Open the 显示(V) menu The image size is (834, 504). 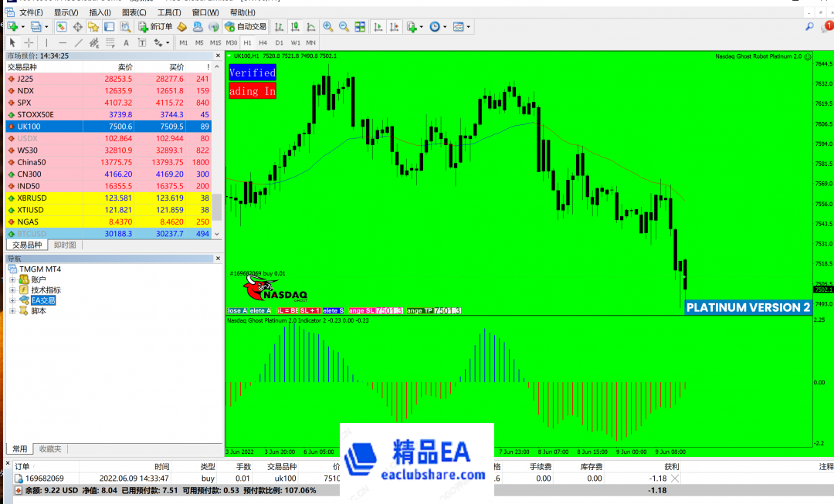tap(66, 12)
